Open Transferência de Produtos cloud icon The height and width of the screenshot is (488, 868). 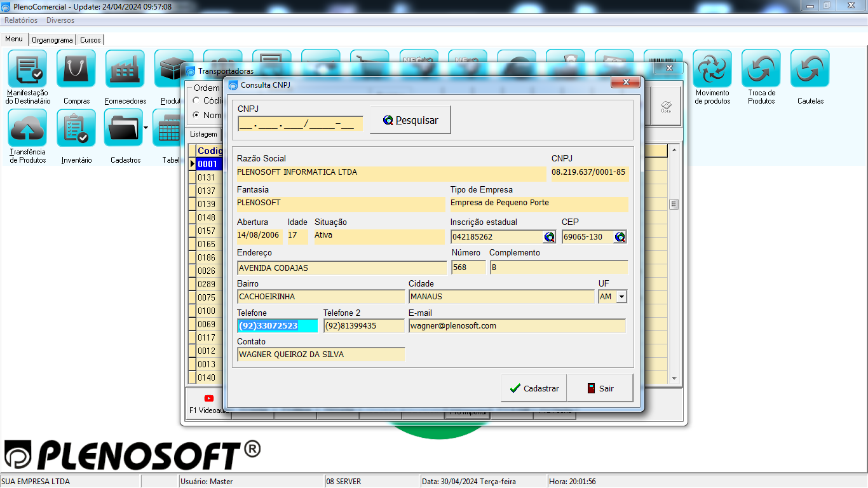pos(27,128)
